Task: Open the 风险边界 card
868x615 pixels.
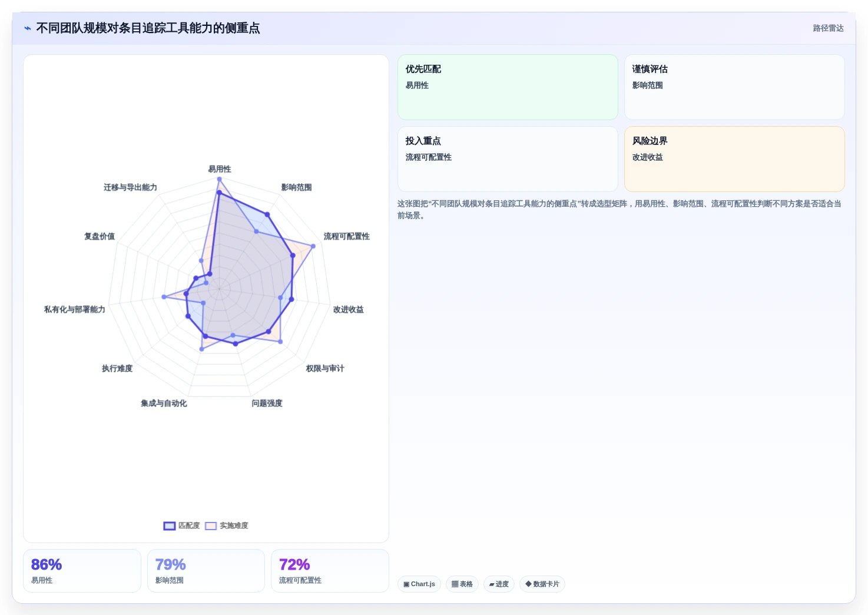Action: [x=734, y=159]
